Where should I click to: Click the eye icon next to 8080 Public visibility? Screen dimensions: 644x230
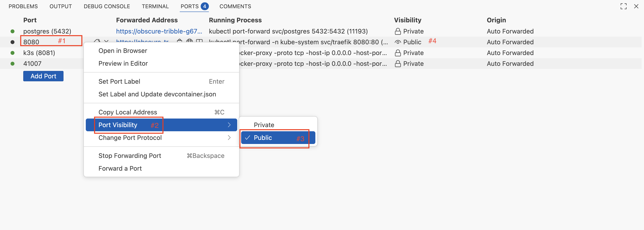click(x=398, y=42)
